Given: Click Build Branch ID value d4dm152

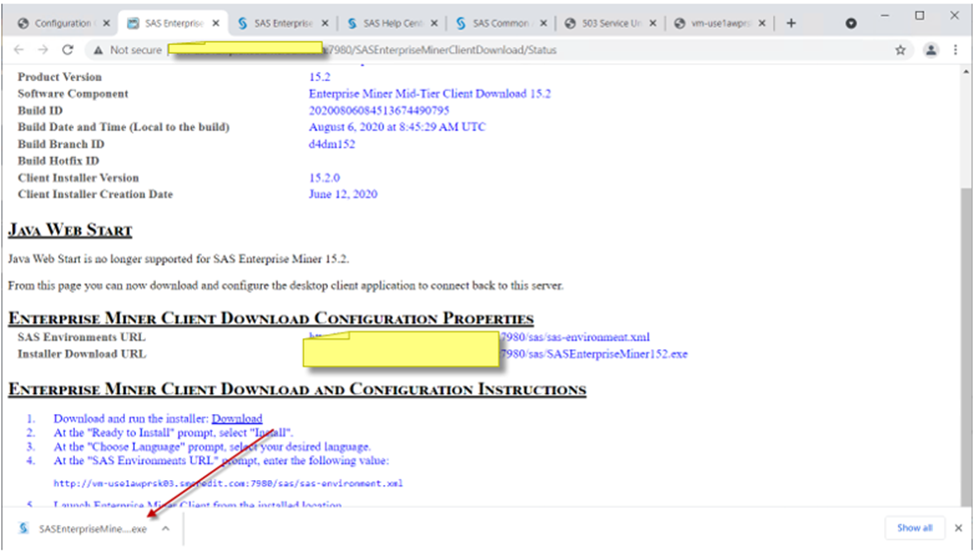Looking at the screenshot, I should tap(332, 144).
